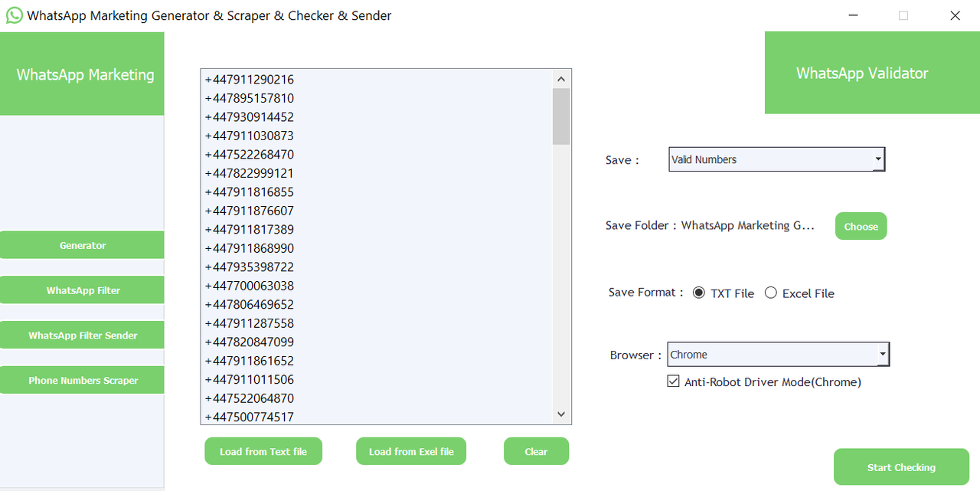Disable Anti-Robot Driver Mode checkbox
The image size is (980, 491).
pos(674,381)
